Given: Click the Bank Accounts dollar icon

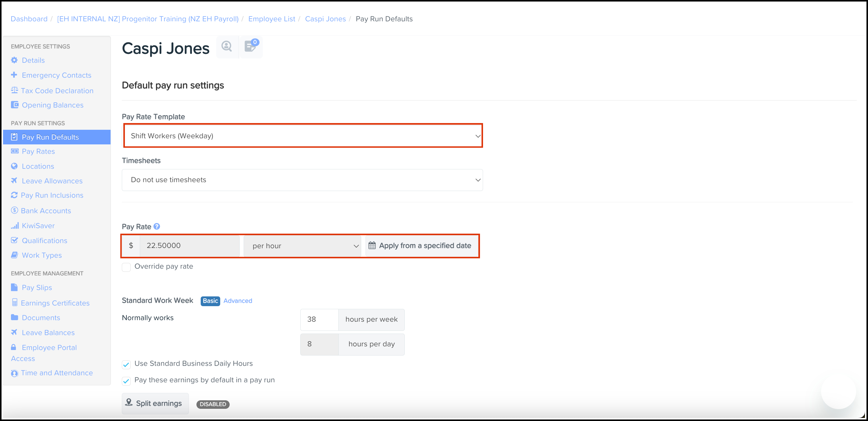Looking at the screenshot, I should (x=14, y=211).
